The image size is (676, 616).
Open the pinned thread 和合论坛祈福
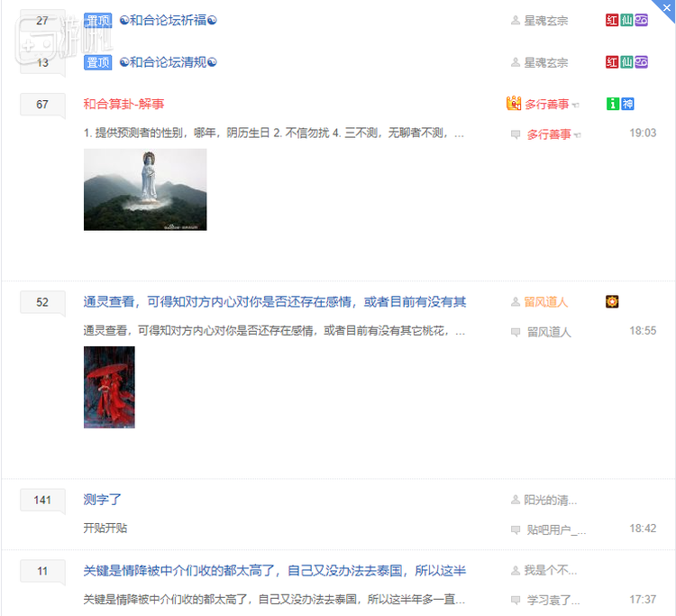click(x=168, y=20)
